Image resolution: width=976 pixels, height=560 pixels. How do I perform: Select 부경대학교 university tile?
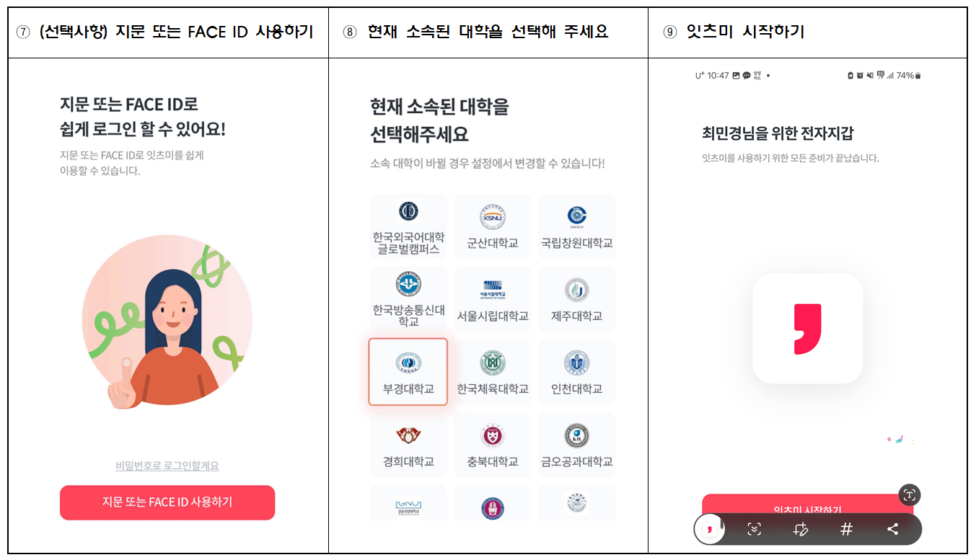pyautogui.click(x=408, y=372)
